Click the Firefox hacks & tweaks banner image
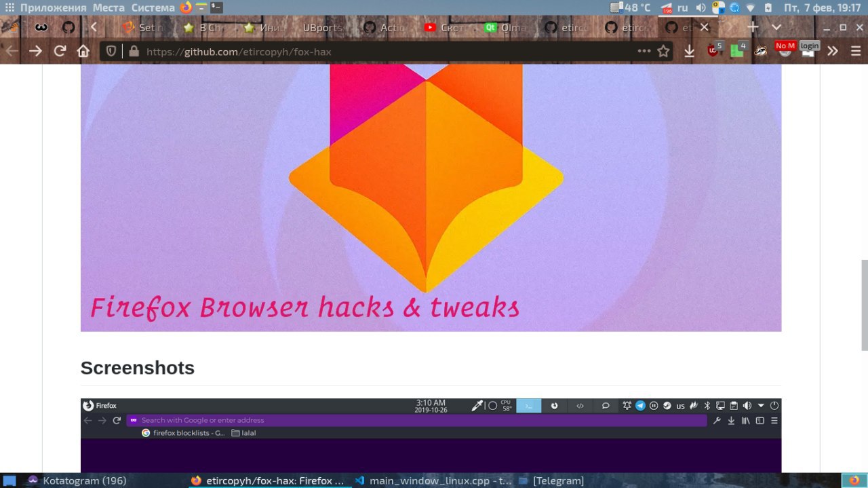The width and height of the screenshot is (868, 488). point(431,198)
